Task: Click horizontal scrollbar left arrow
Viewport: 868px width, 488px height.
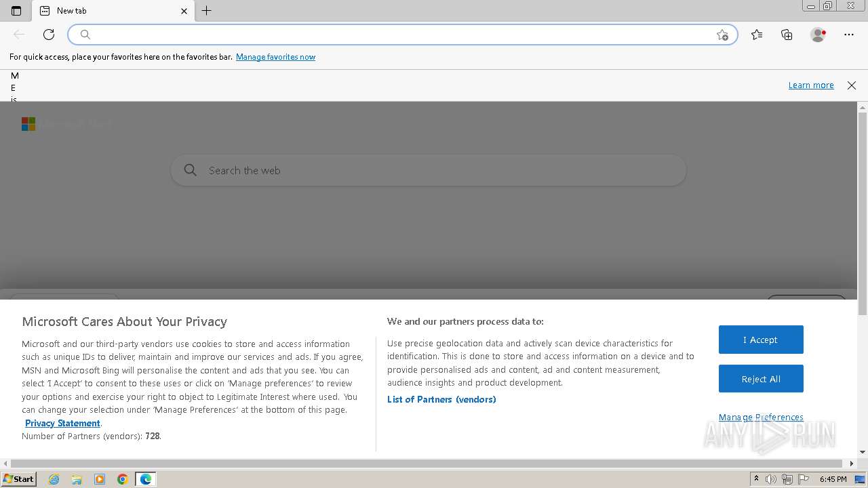Action: (5, 464)
